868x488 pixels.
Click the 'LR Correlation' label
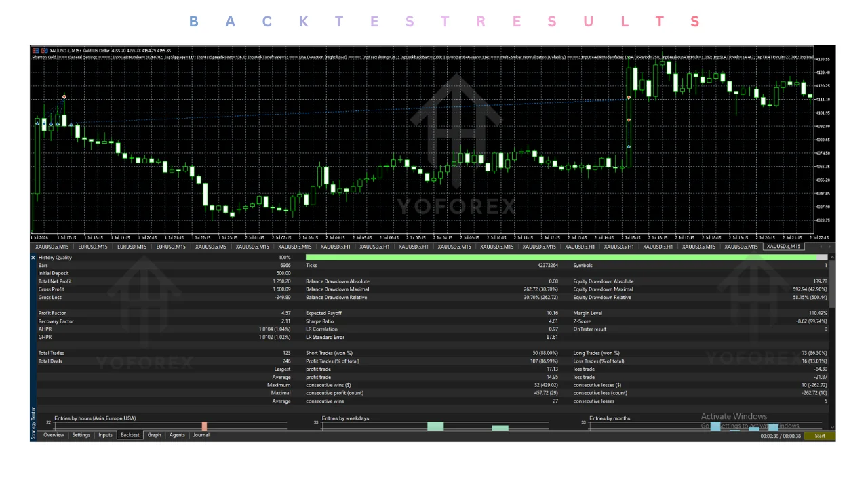[323, 329]
